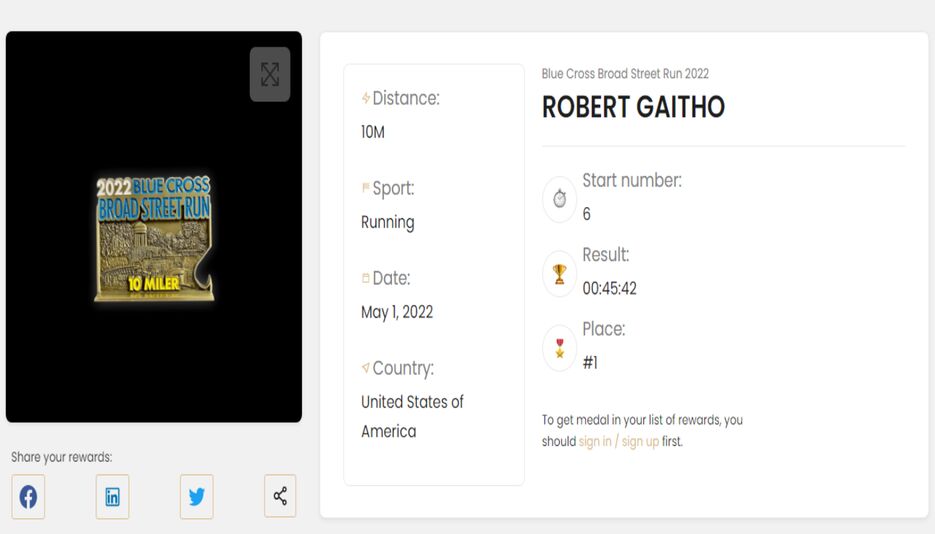Open the sign up link
The width and height of the screenshot is (935, 534).
(x=640, y=442)
